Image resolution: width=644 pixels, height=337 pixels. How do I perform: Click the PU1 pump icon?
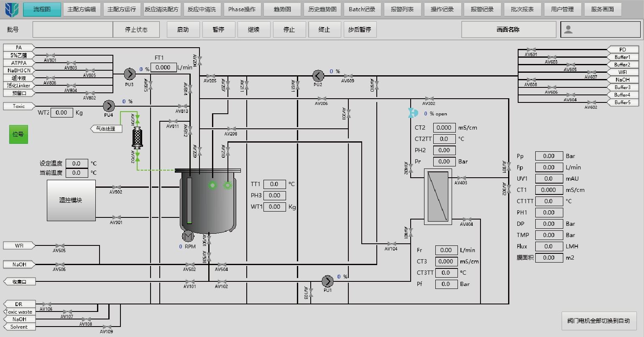[327, 281]
